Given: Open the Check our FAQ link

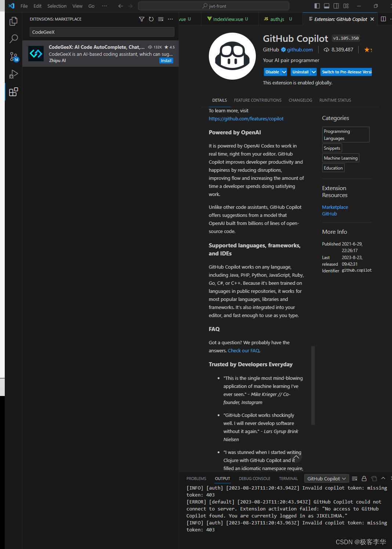Looking at the screenshot, I should coord(244,350).
